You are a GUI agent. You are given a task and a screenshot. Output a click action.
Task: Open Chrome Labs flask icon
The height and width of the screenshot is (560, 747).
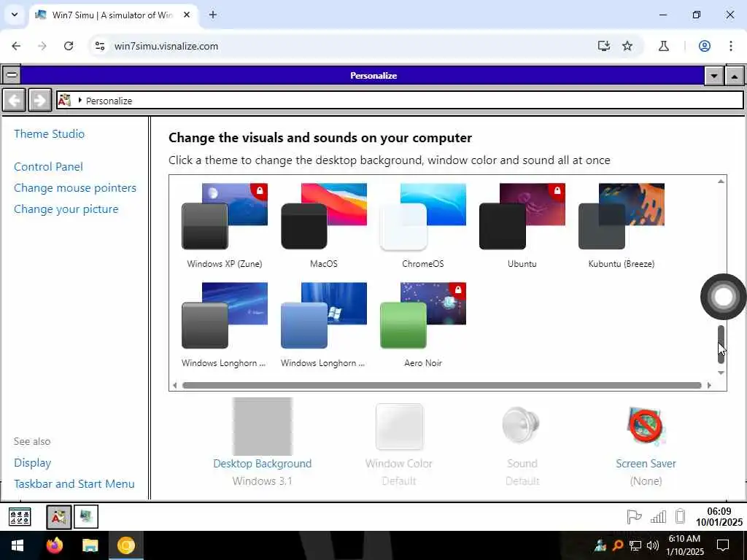(x=664, y=46)
